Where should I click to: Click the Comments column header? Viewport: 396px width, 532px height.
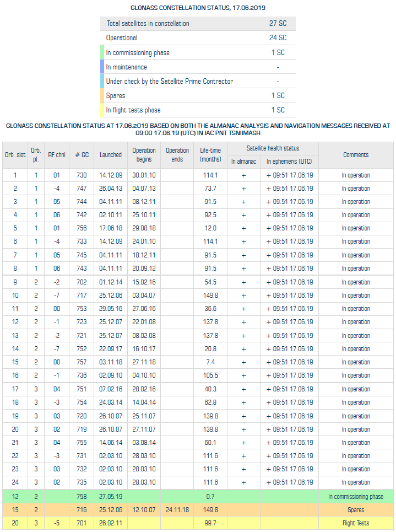356,155
